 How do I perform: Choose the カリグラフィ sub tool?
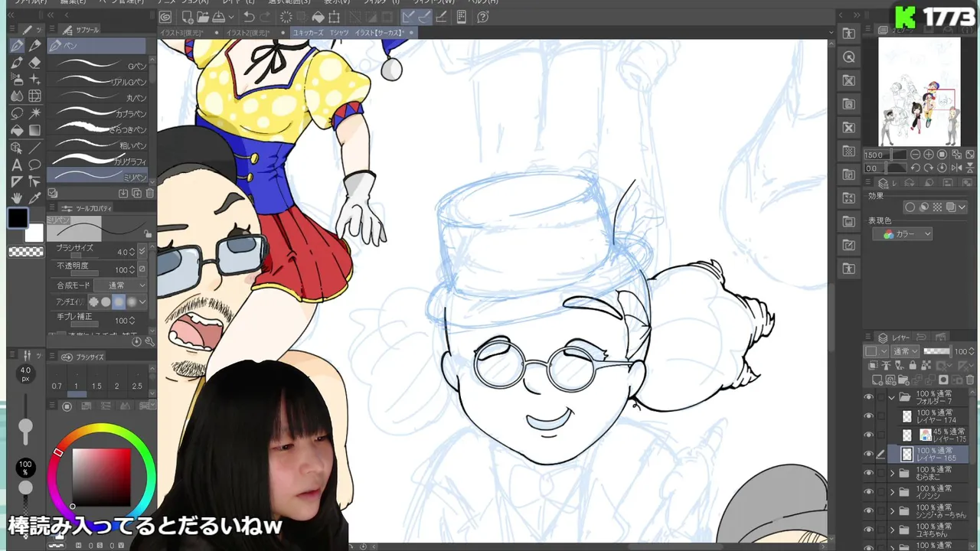click(97, 161)
